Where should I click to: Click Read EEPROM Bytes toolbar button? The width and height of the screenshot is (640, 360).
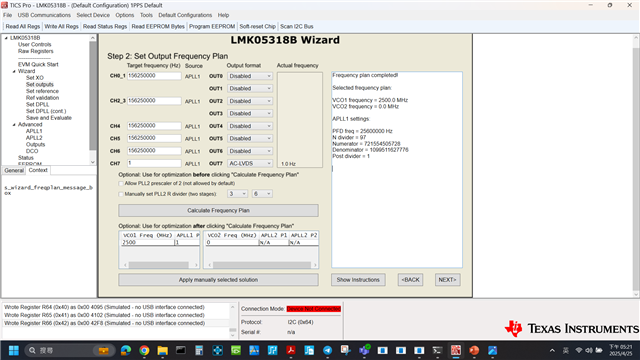[x=158, y=27]
